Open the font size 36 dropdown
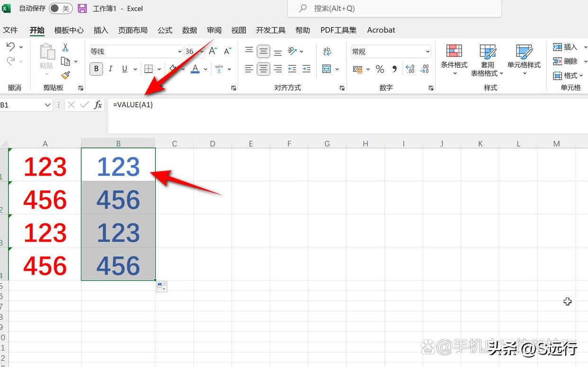Viewport: 588px width, 367px height. pos(201,52)
